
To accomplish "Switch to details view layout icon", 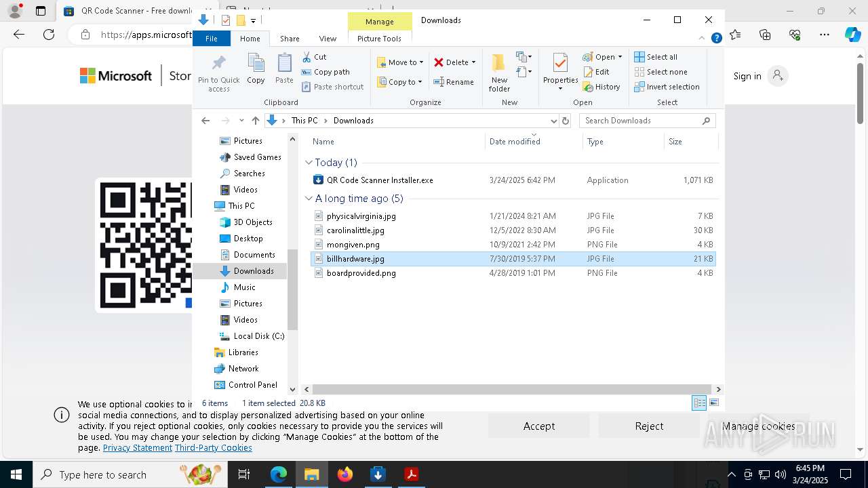I will point(699,403).
